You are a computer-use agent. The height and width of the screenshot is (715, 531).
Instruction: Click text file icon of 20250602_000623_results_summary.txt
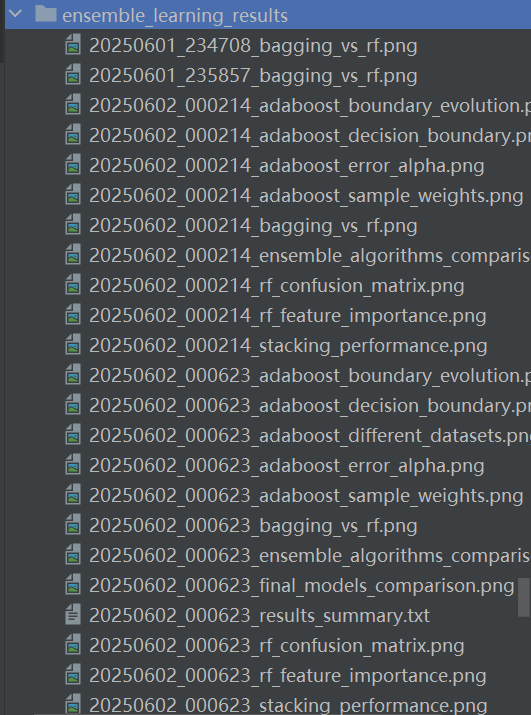click(73, 615)
